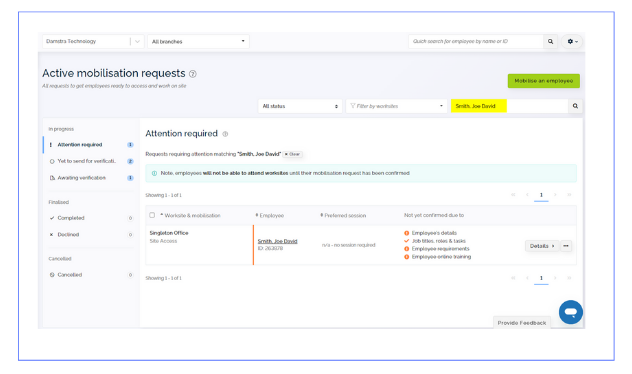Open the three-dot more actions menu for Singleton Office
632x374 pixels.
point(566,246)
